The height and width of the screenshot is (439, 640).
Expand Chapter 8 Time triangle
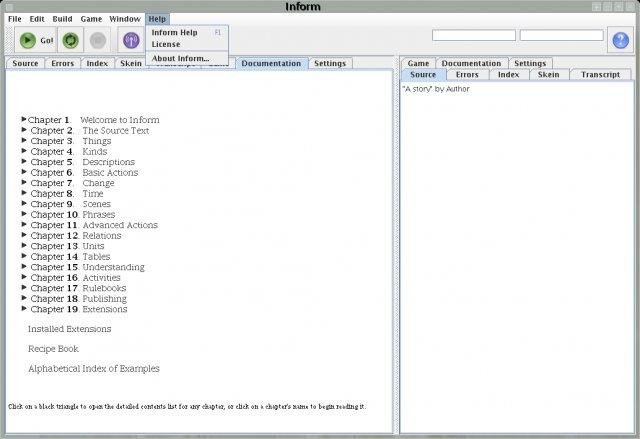click(24, 193)
